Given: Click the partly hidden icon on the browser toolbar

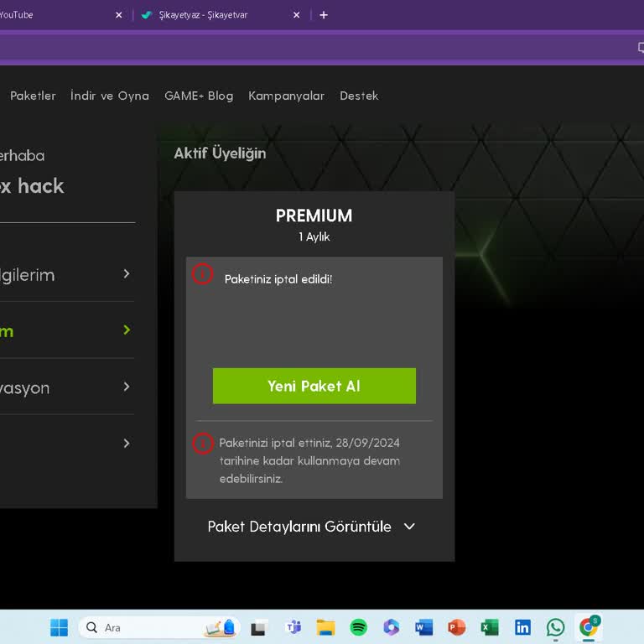Looking at the screenshot, I should coord(641,48).
